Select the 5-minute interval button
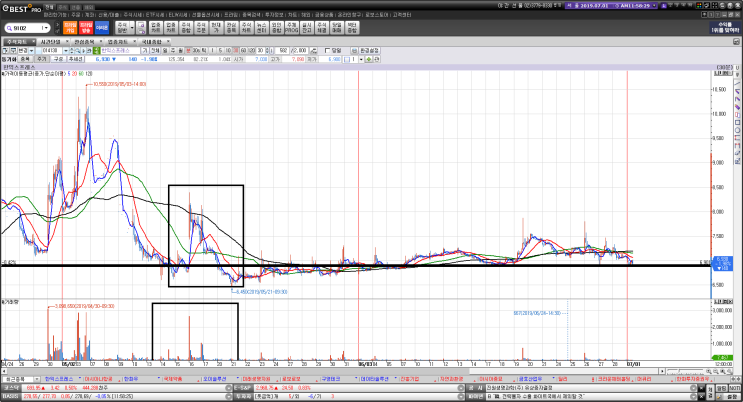This screenshot has height=402, width=743. click(220, 50)
